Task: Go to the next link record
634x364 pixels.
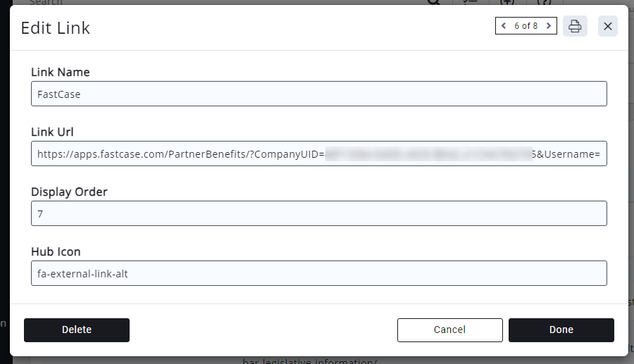Action: tap(549, 26)
